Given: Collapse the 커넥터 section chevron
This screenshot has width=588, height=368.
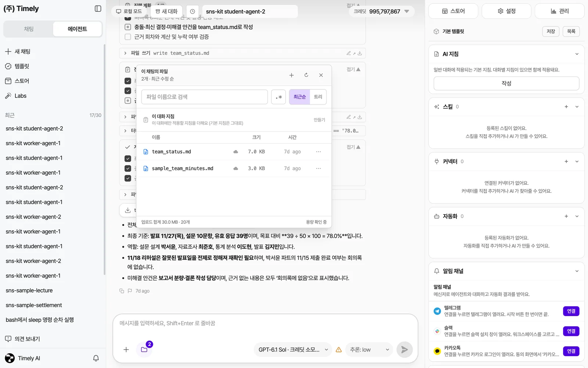Looking at the screenshot, I should pos(577,162).
